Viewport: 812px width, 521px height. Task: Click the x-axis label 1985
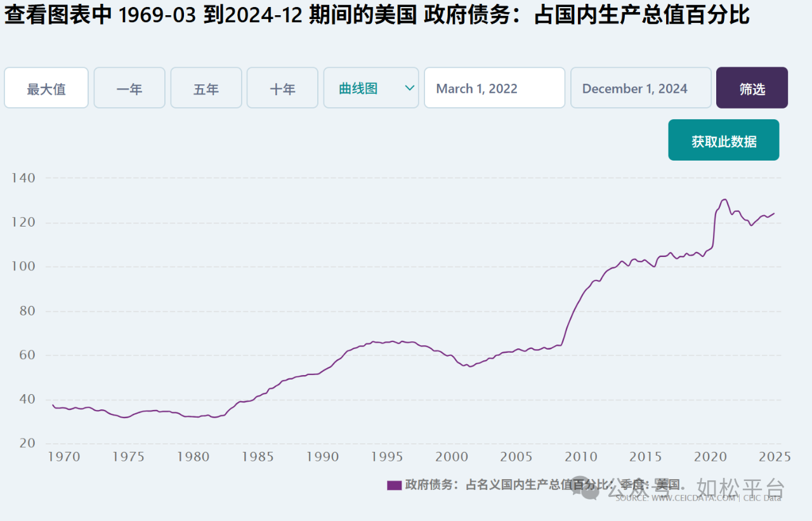258,457
